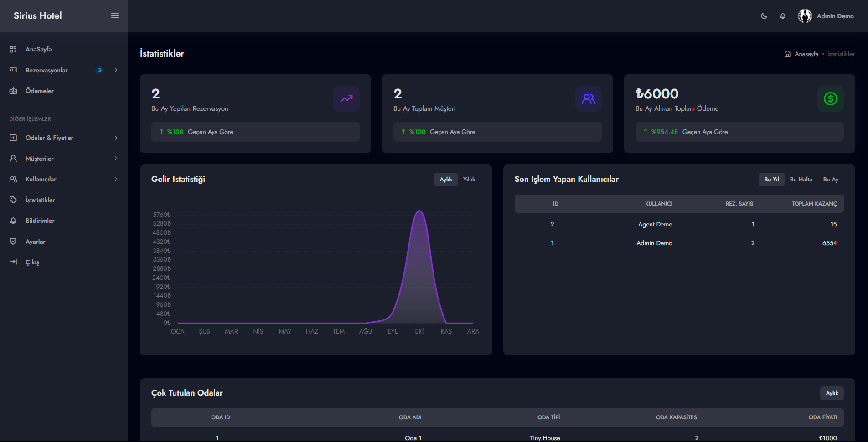
Task: Click the Admin Demo avatar picture
Action: coord(805,16)
